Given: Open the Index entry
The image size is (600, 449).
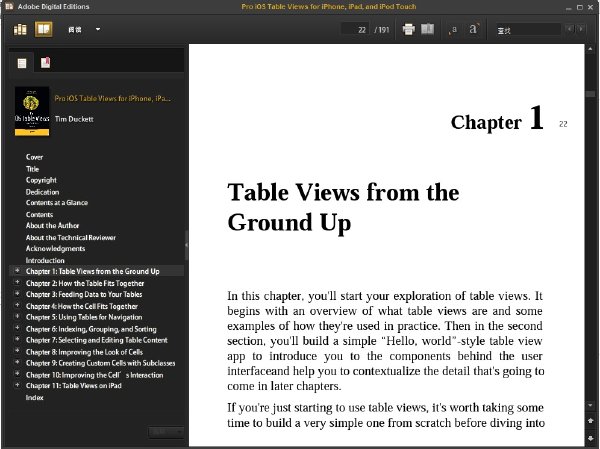Looking at the screenshot, I should click(x=34, y=397).
